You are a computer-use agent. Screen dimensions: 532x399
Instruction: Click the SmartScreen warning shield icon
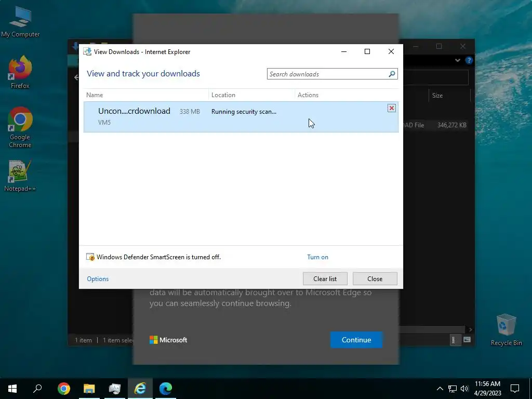coord(90,257)
